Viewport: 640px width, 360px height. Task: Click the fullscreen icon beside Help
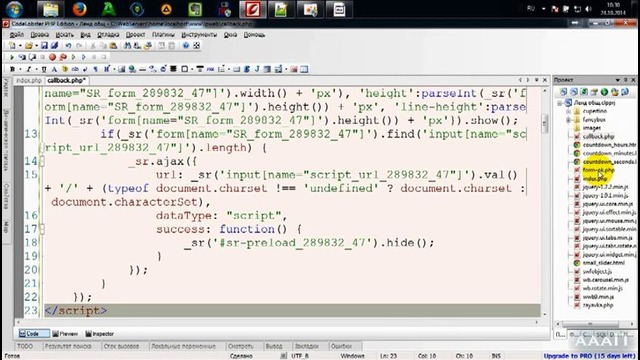[196, 46]
